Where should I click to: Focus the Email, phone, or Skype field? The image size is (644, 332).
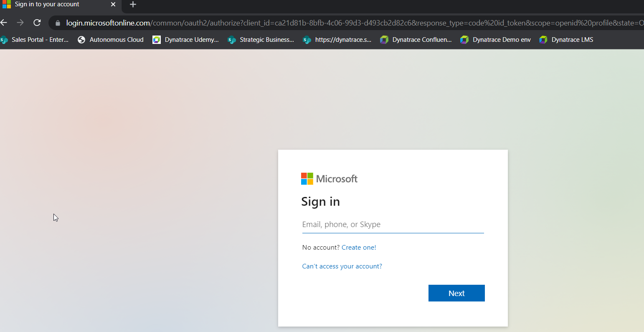[x=393, y=225]
